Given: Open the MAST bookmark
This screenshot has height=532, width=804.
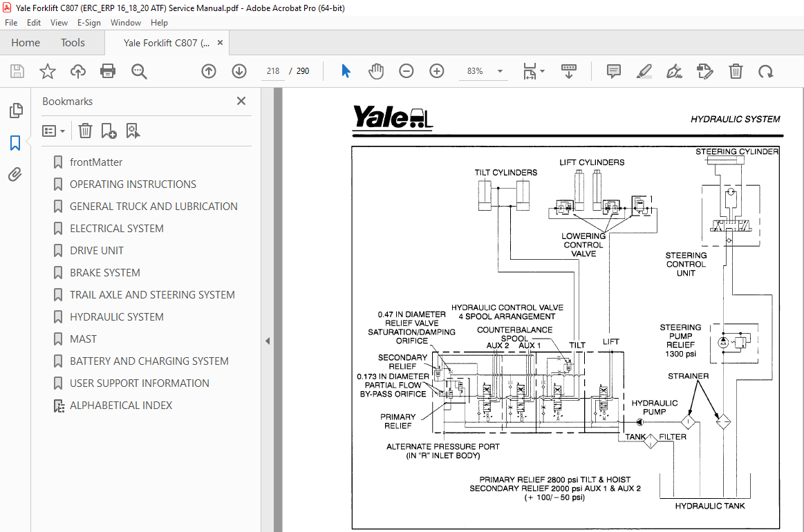Looking at the screenshot, I should [x=83, y=339].
